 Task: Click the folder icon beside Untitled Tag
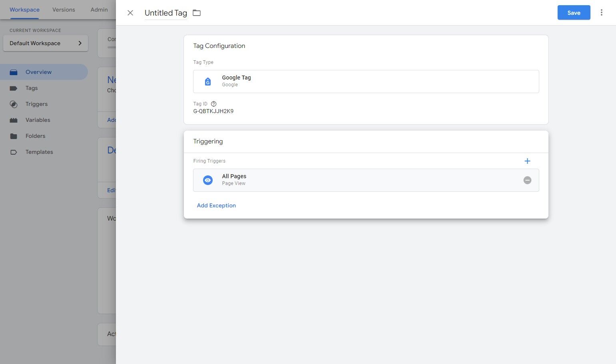[x=197, y=13]
